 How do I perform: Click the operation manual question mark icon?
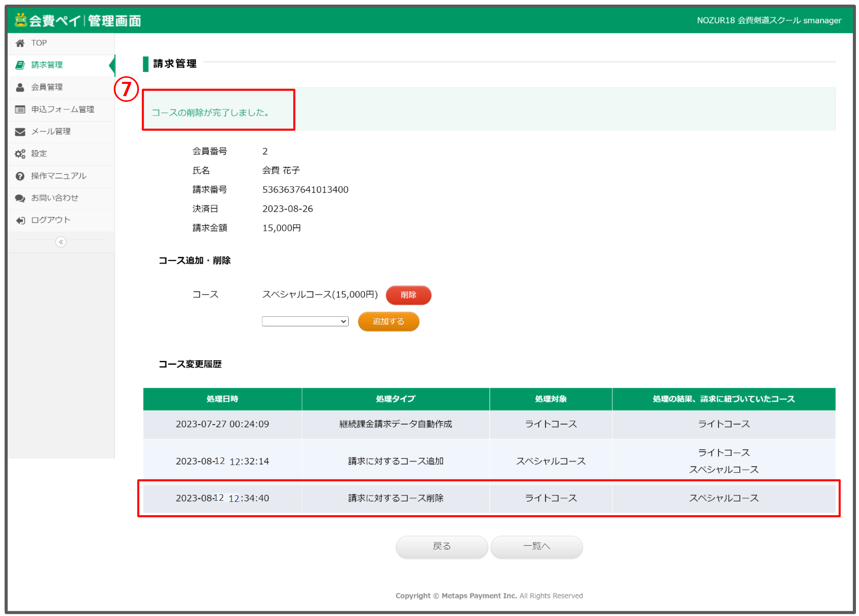click(20, 176)
